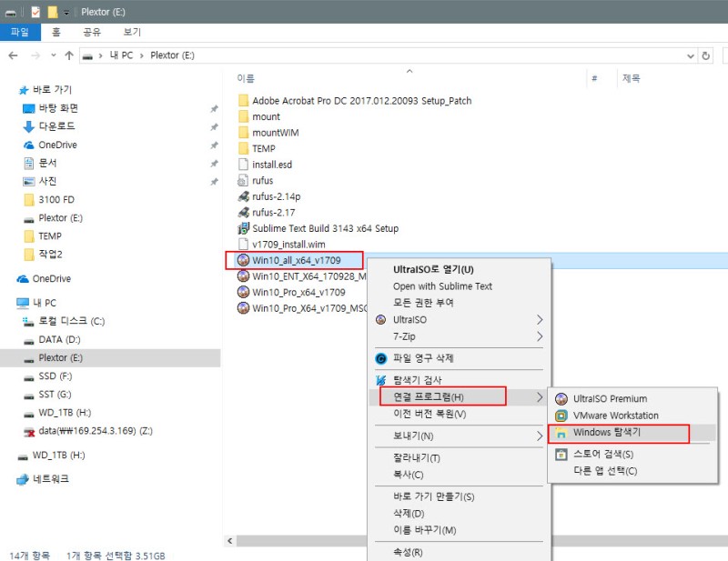Image resolution: width=728 pixels, height=561 pixels.
Task: Click chevron after 내 PC in breadcrumb
Action: pos(142,55)
